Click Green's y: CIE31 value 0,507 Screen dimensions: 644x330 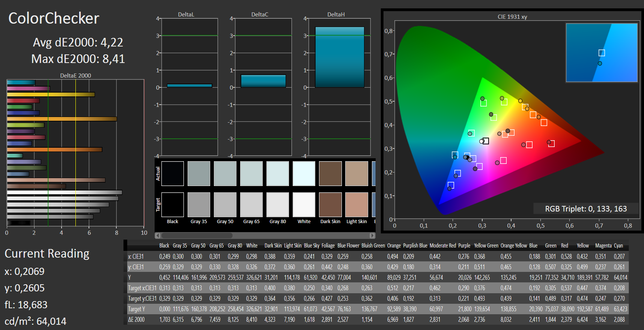point(551,267)
